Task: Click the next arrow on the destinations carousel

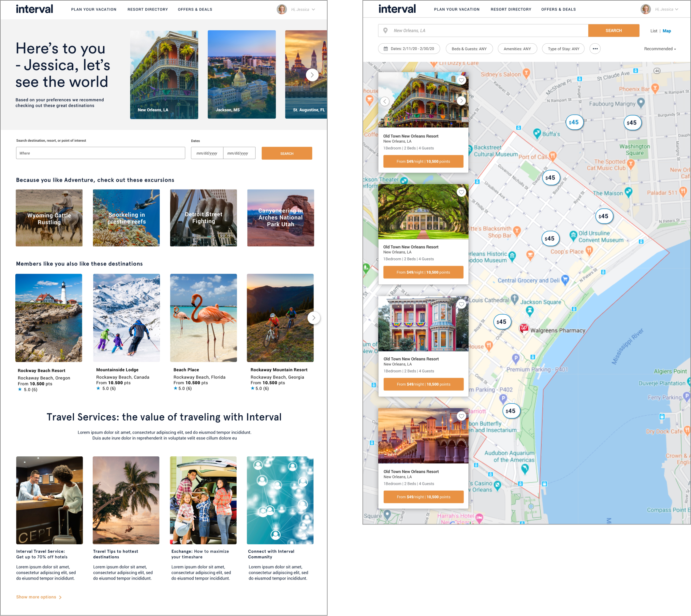Action: coord(312,75)
